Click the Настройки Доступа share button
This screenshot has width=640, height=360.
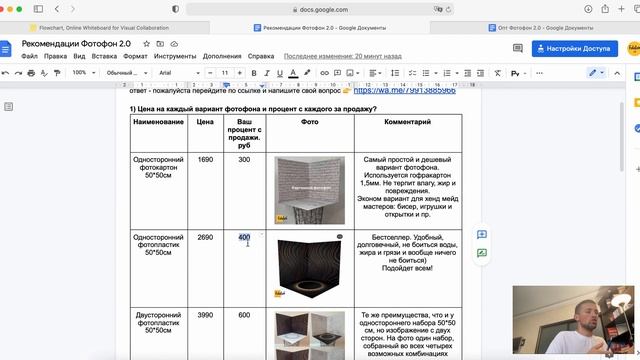[574, 49]
